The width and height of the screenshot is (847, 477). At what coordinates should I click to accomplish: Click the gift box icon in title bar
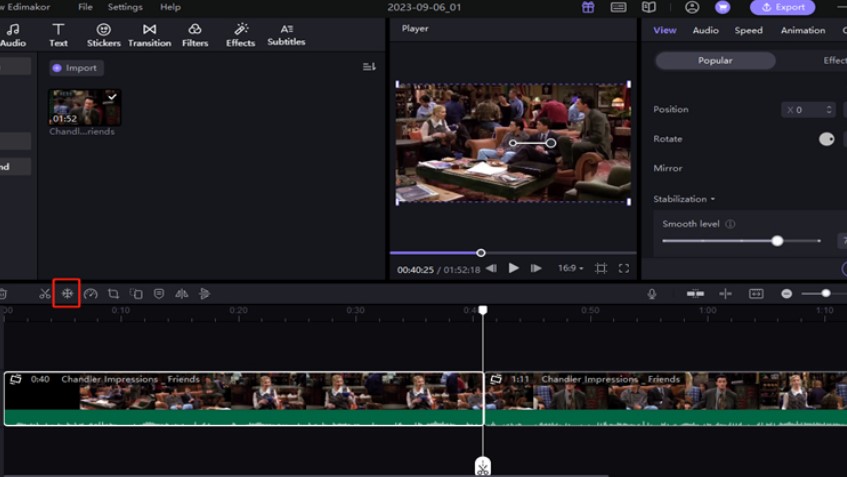[588, 7]
